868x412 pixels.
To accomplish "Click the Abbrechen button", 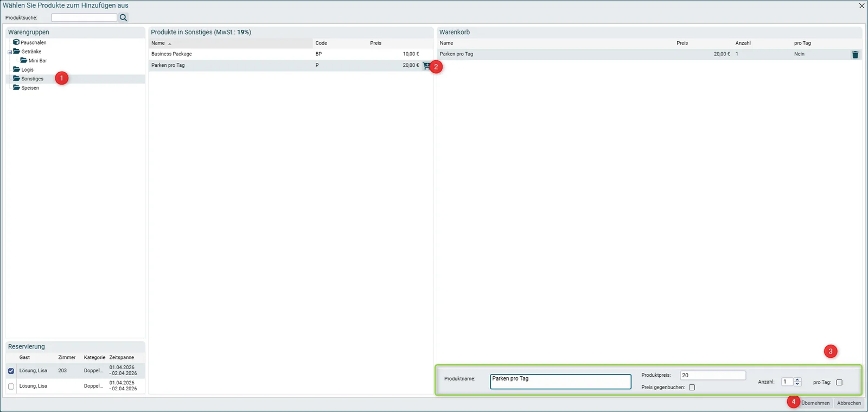I will [x=849, y=403].
